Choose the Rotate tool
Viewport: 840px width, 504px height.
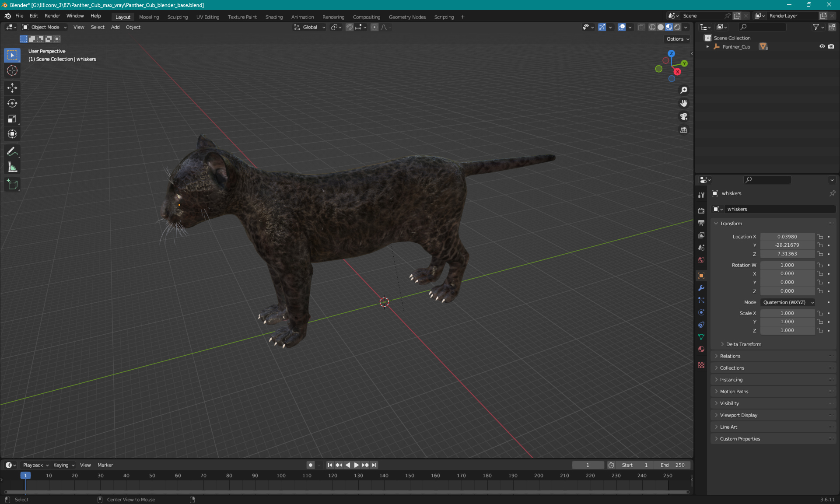(x=12, y=103)
